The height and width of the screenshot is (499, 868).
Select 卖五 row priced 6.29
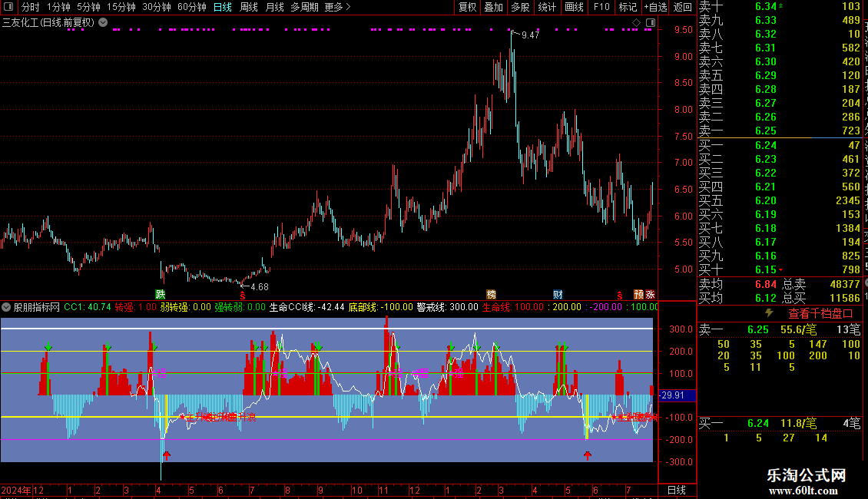pyautogui.click(x=780, y=75)
